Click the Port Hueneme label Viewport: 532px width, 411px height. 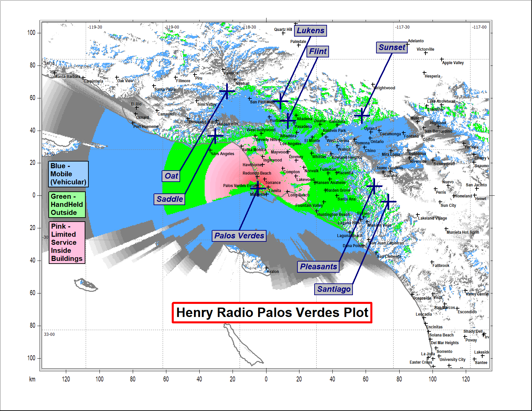[146, 127]
